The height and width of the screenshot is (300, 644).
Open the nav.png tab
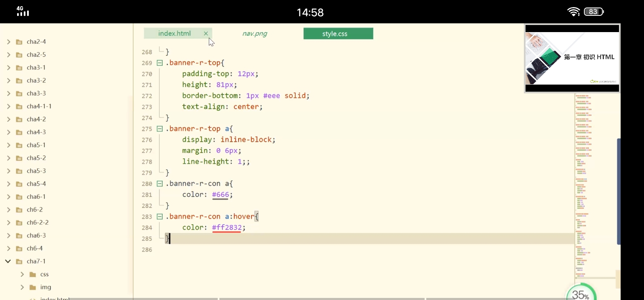pos(254,34)
